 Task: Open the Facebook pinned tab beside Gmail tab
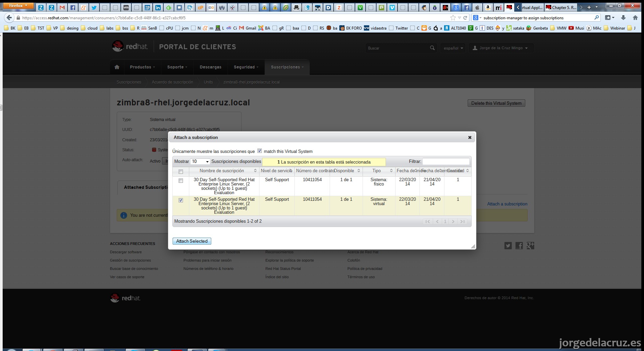coord(73,7)
